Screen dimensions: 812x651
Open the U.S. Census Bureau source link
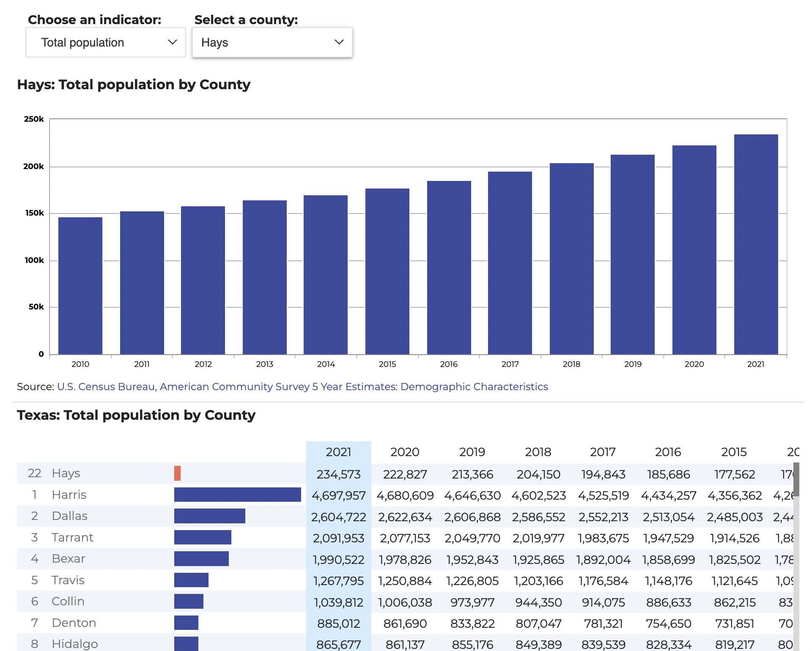tap(302, 387)
